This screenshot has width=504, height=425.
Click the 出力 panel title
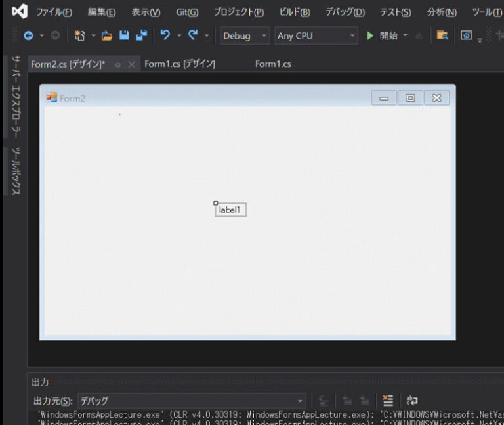(x=41, y=382)
